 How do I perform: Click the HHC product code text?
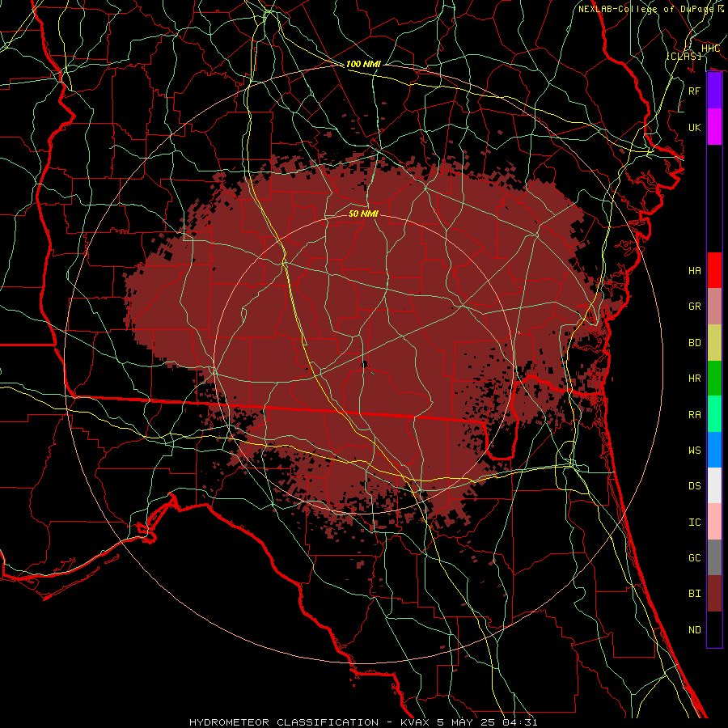(x=710, y=49)
